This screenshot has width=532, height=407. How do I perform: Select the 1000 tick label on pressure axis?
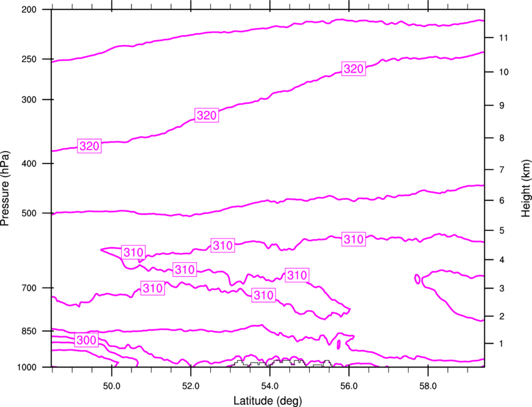click(26, 368)
